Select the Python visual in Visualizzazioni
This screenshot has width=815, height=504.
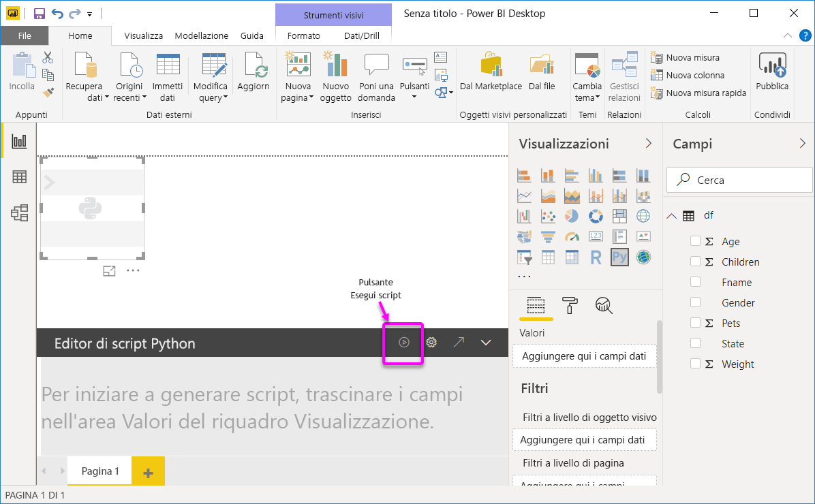click(x=619, y=257)
